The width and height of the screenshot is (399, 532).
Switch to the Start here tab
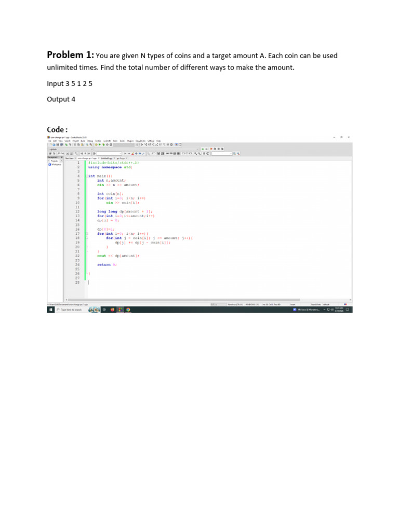70,158
